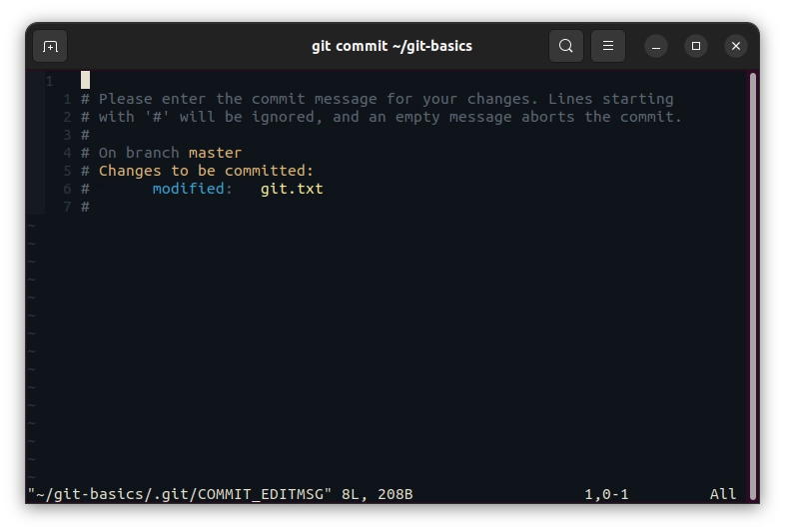The height and width of the screenshot is (532, 785).
Task: Open the hamburger main menu
Action: [x=607, y=46]
